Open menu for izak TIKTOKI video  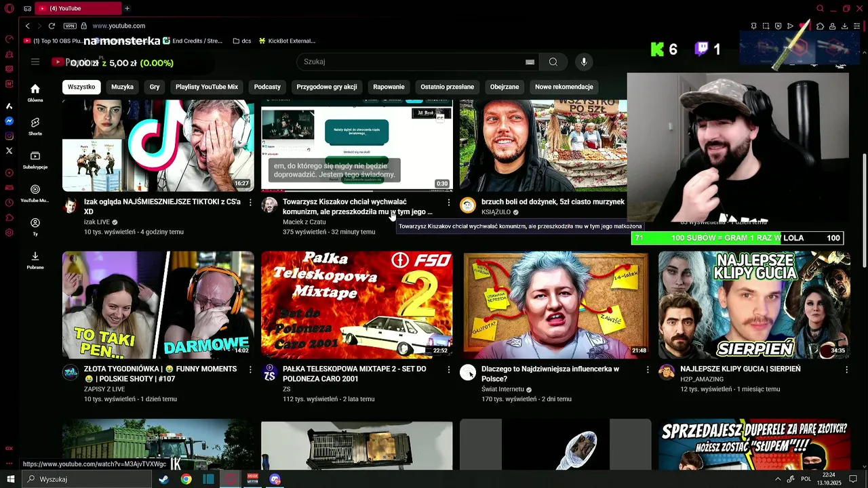pos(250,203)
